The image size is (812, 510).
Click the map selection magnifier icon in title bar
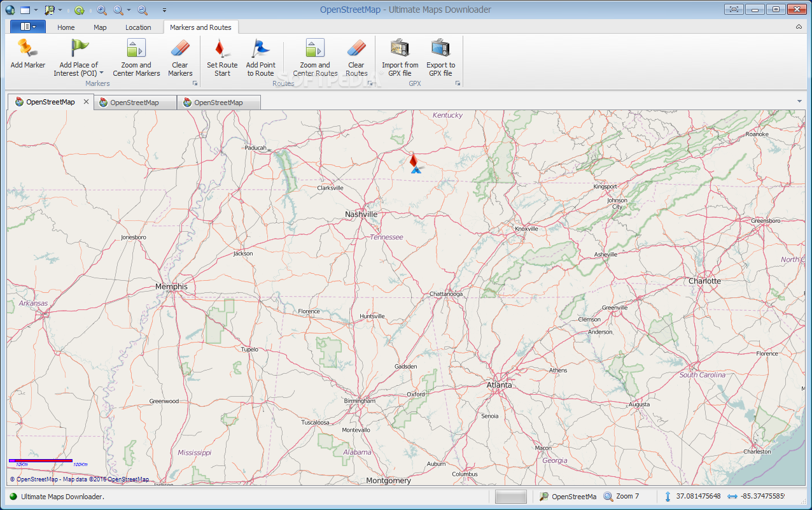coord(50,10)
